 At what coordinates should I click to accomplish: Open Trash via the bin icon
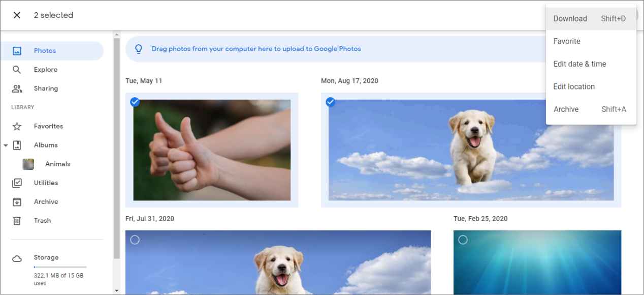[x=18, y=220]
